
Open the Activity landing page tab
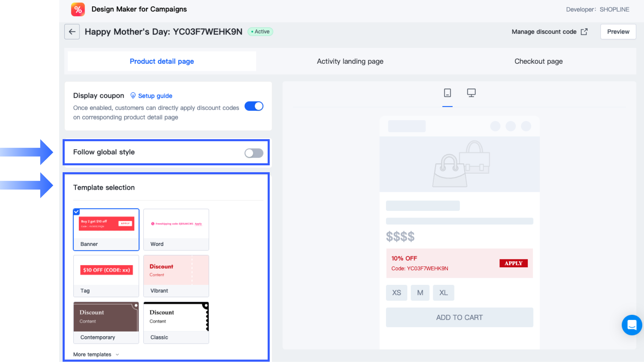pyautogui.click(x=350, y=61)
